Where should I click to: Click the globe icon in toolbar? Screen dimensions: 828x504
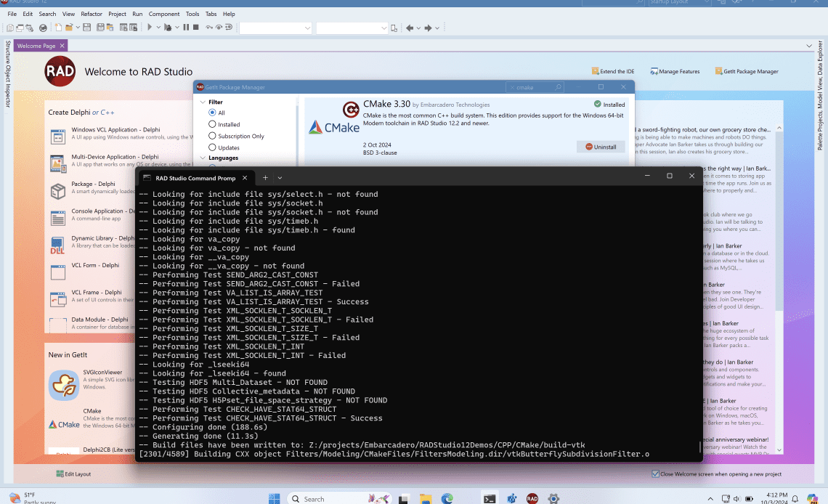click(44, 28)
